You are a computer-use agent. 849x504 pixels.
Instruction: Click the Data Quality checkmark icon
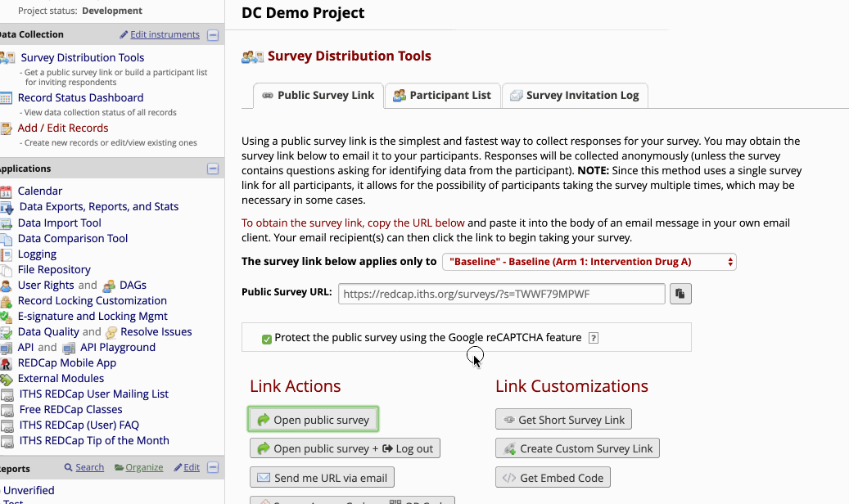(6, 332)
